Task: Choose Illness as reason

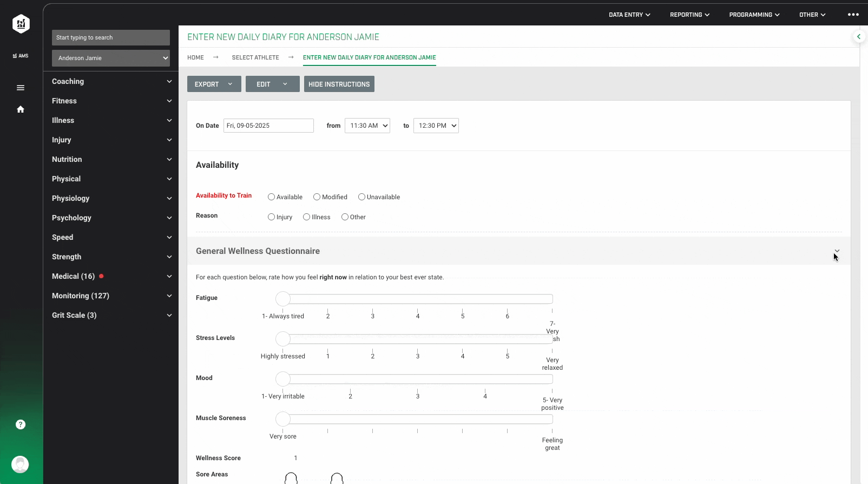Action: [306, 217]
